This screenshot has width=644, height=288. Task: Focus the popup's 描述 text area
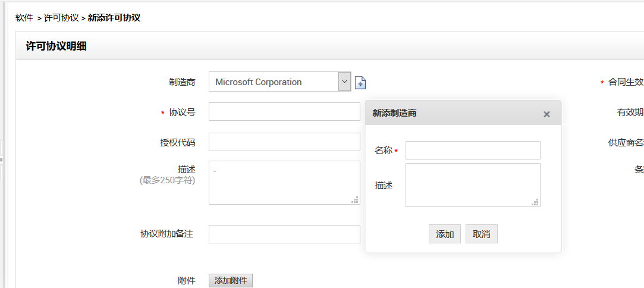[x=473, y=185]
